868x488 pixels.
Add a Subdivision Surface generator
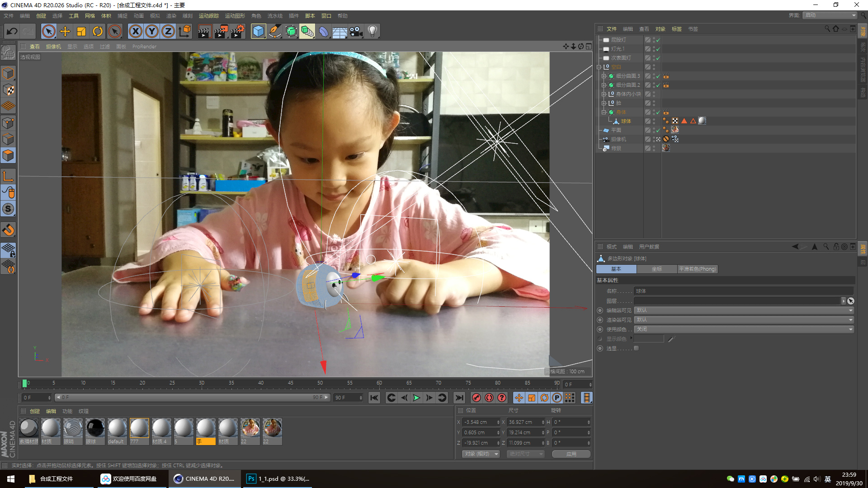pyautogui.click(x=291, y=31)
